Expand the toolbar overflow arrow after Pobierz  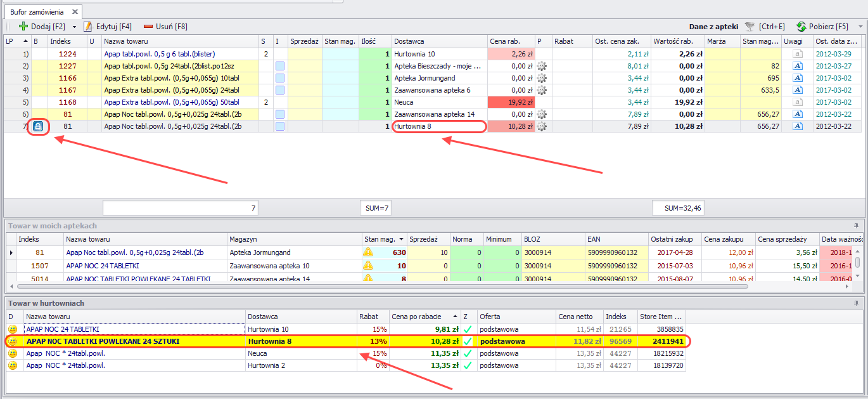860,27
